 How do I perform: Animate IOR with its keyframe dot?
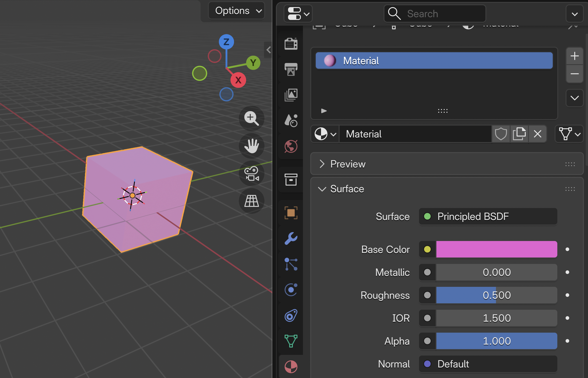point(567,318)
